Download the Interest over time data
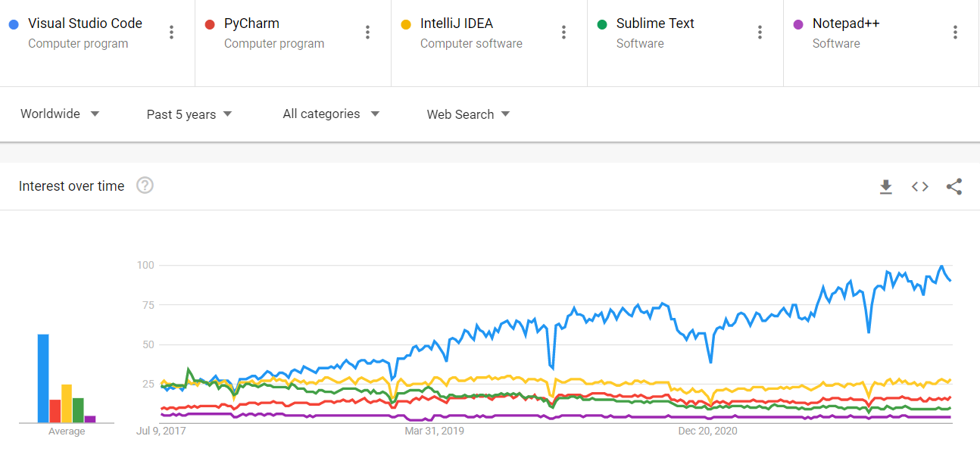The width and height of the screenshot is (980, 461). tap(886, 186)
